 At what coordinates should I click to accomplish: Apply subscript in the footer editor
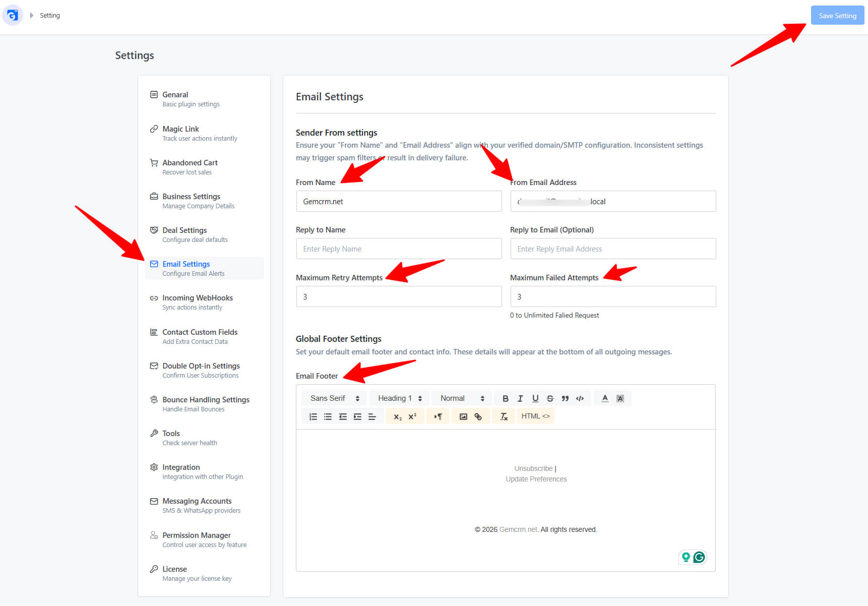[398, 416]
